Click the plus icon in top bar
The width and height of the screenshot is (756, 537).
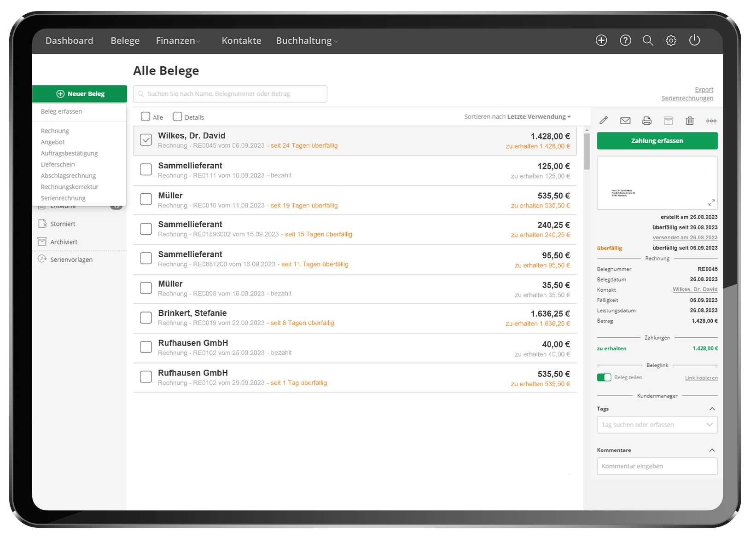pos(601,40)
